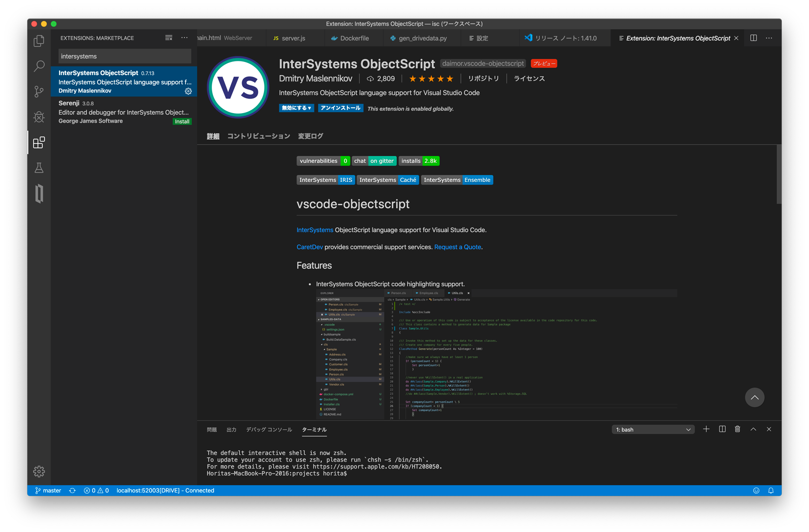The height and width of the screenshot is (532, 809).
Task: Kill terminal with trash icon
Action: (738, 429)
